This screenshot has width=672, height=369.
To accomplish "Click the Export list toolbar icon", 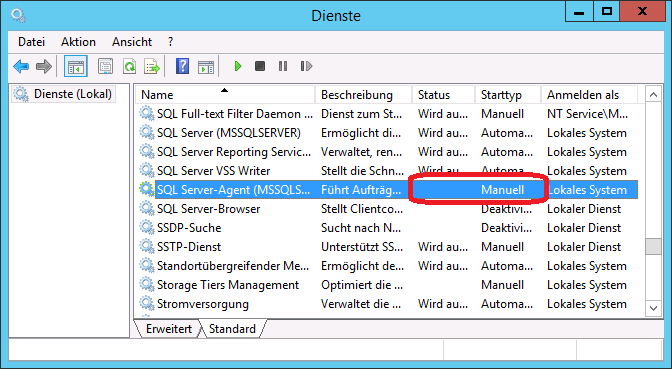I will (152, 66).
